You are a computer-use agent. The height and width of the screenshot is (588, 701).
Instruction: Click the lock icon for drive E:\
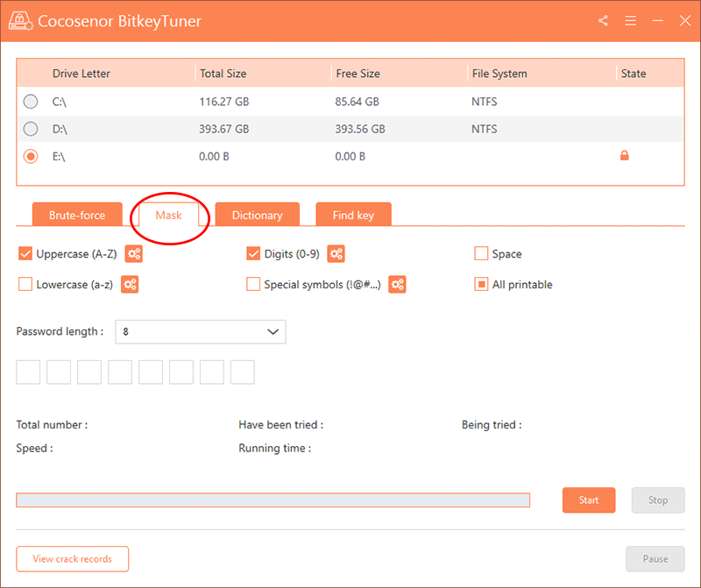point(625,155)
